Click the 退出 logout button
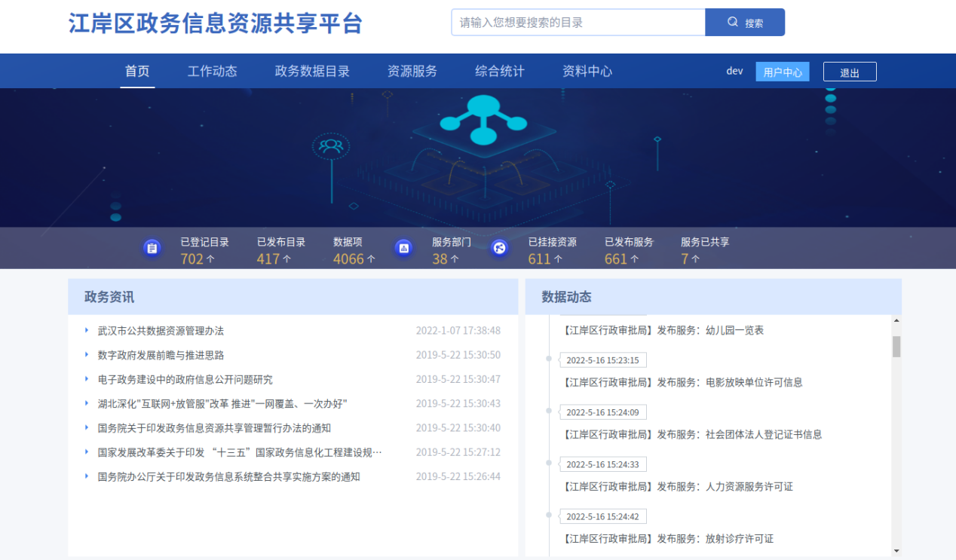The height and width of the screenshot is (560, 956). [x=850, y=72]
